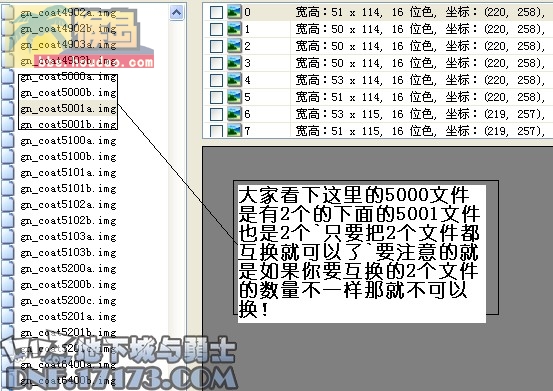
Task: Check the checkbox for frame 0
Action: pos(216,13)
